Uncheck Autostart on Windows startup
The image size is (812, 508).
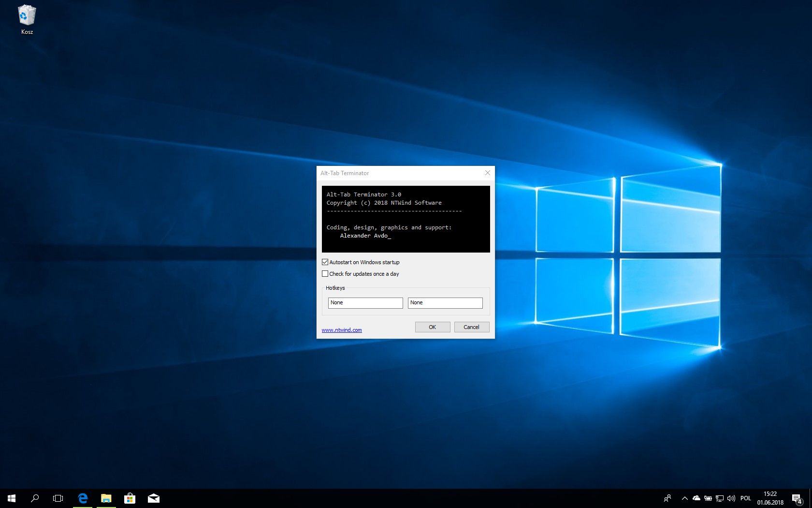coord(325,262)
